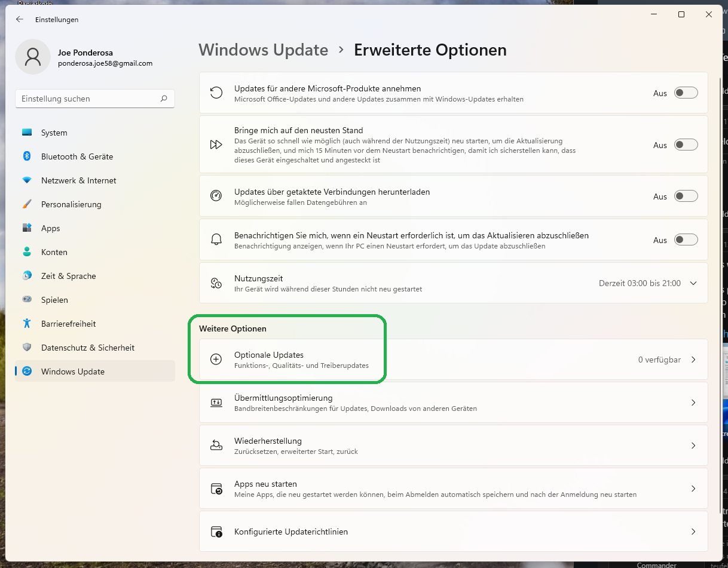Open Barrierefreiheit settings
Viewport: 728px width, 568px height.
click(95, 324)
